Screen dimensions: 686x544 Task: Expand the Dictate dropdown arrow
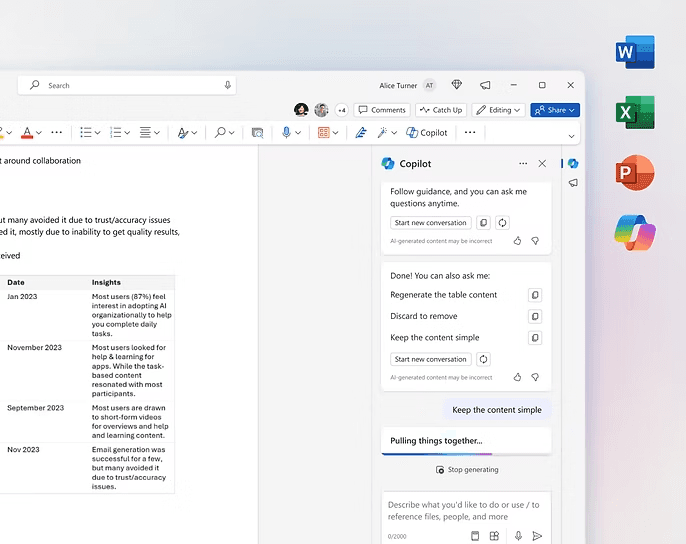click(x=298, y=133)
